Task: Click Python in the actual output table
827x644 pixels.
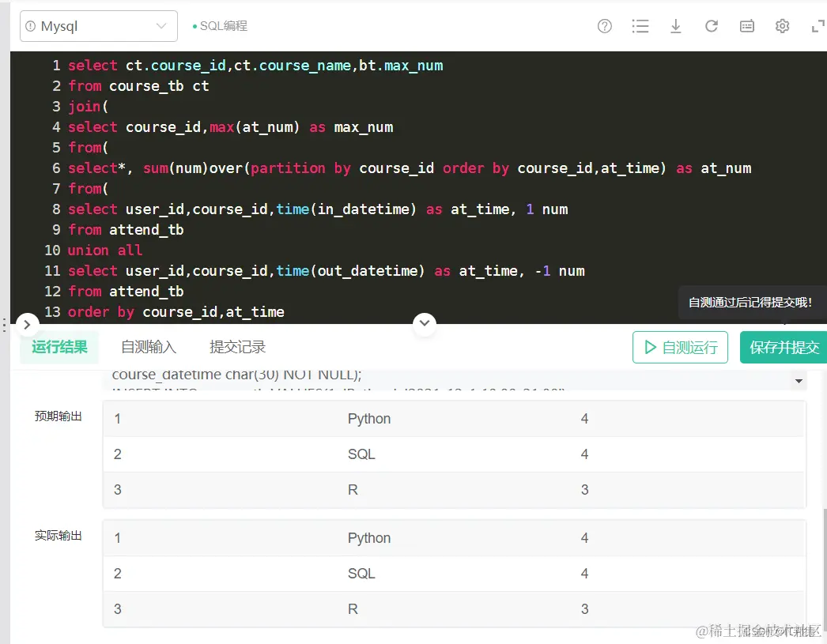Action: point(369,538)
